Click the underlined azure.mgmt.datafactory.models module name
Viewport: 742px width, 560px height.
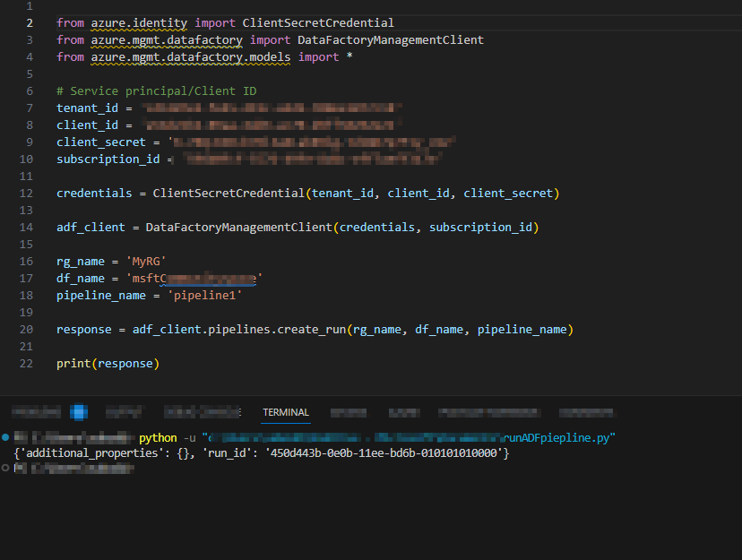click(x=195, y=56)
